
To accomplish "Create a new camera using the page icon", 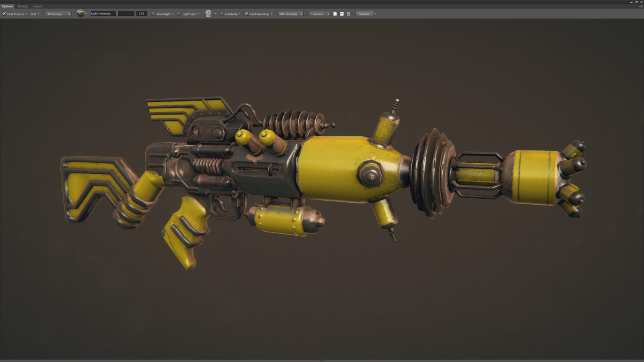I will (x=335, y=14).
